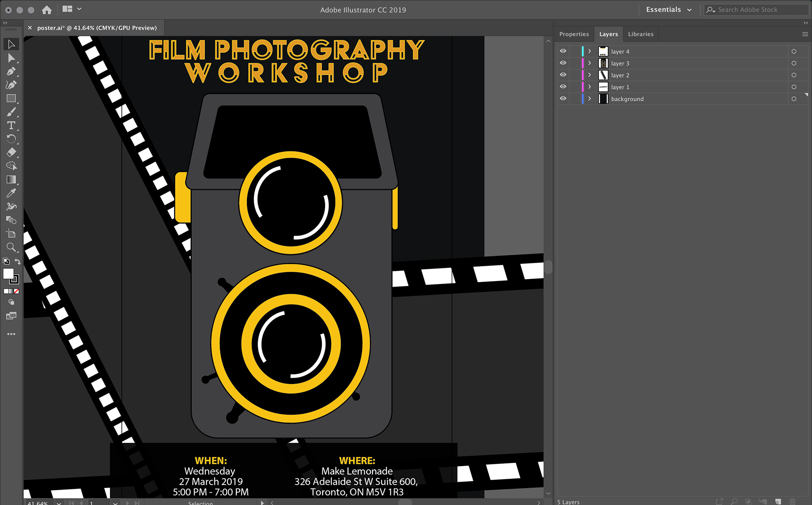812x505 pixels.
Task: Select the Puppet Warp tool
Action: (11, 207)
